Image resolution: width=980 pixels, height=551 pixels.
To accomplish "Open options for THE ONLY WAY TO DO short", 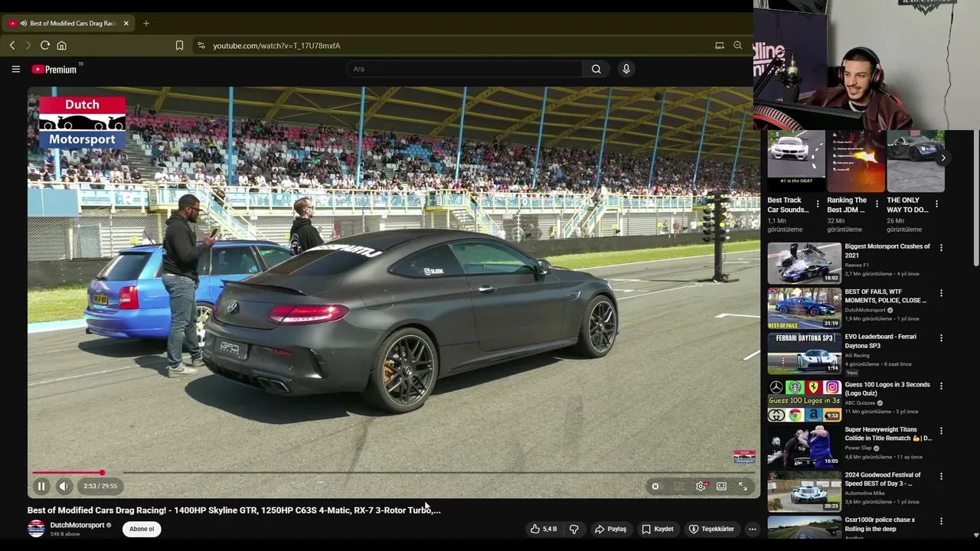I will [937, 204].
